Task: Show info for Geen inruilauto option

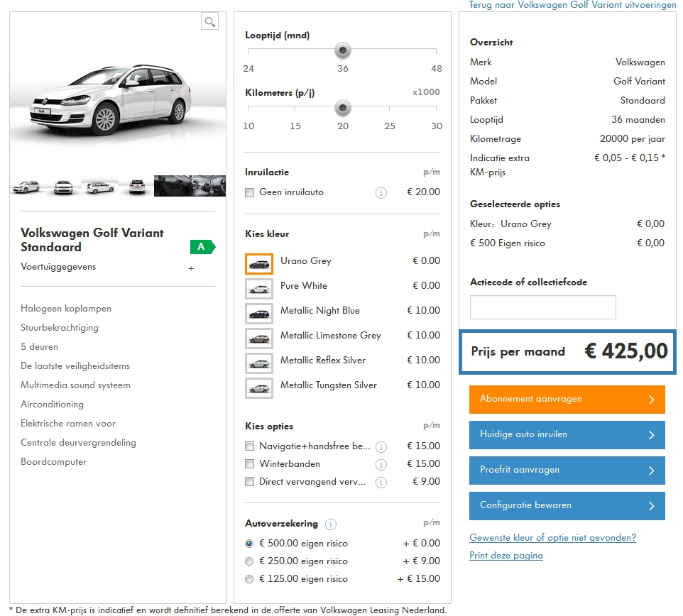Action: [x=381, y=192]
